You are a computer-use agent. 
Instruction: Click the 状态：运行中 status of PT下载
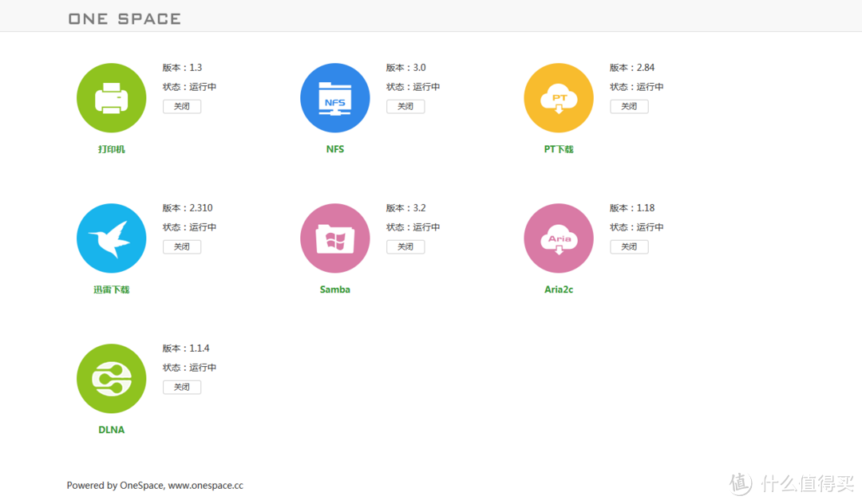637,87
